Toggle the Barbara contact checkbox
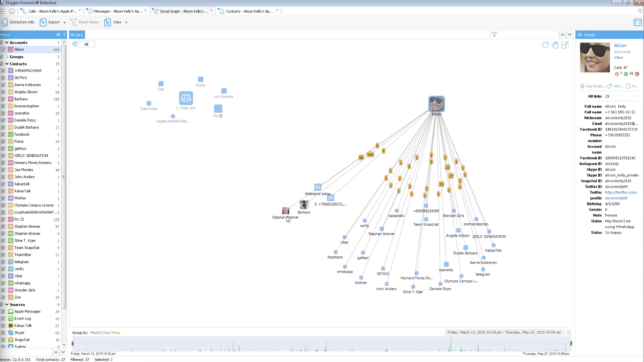Viewport: 644px width, 362px height. [3, 99]
